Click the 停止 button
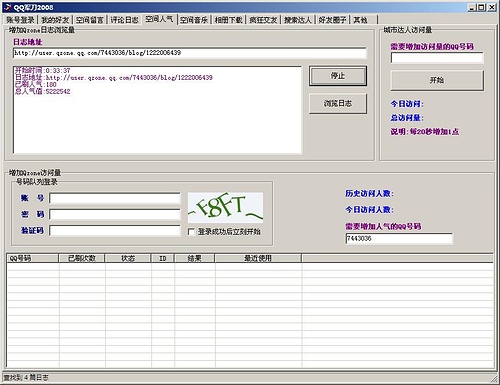 coord(338,76)
